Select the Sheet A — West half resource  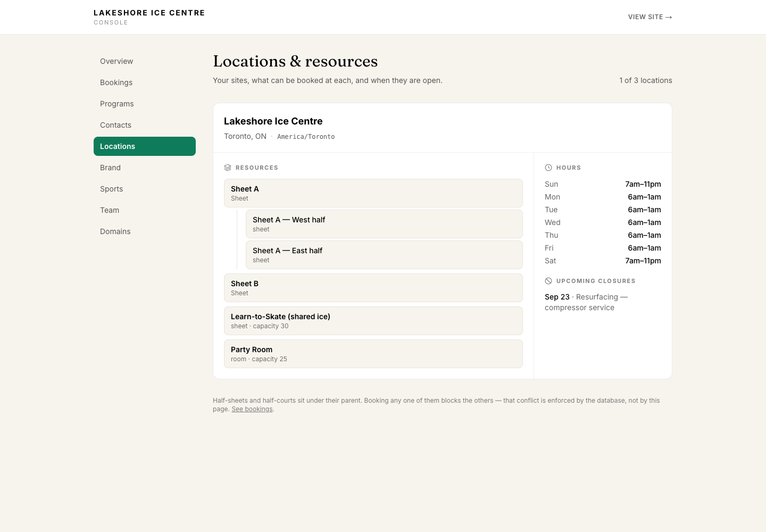384,224
